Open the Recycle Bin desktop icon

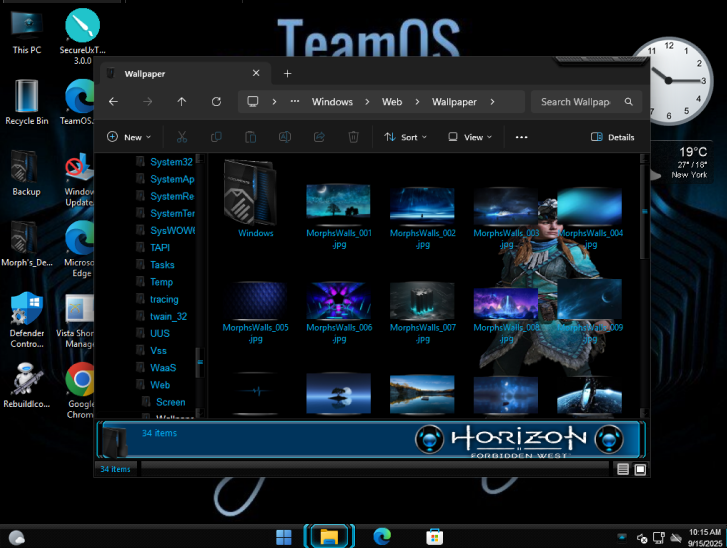(26, 103)
